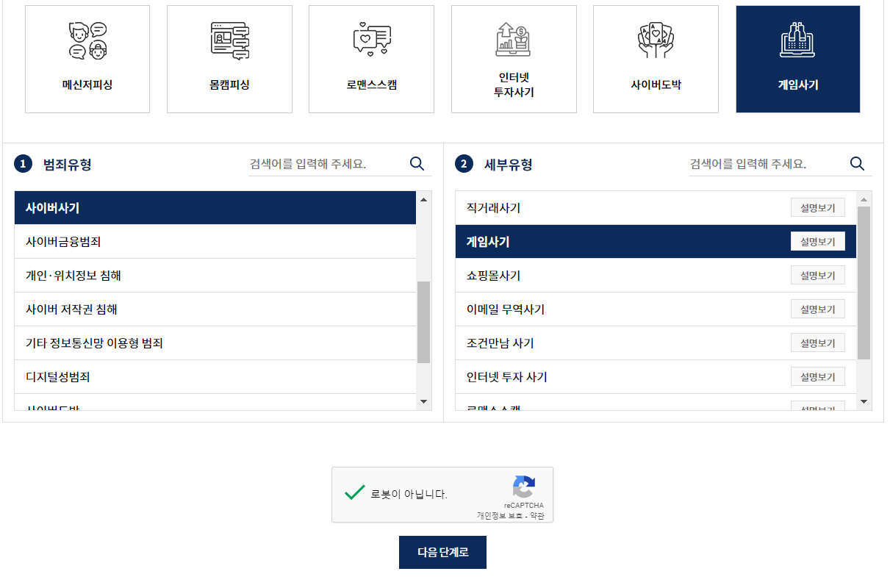Select the 메신저피싱 category icon
890x588 pixels.
[87, 59]
